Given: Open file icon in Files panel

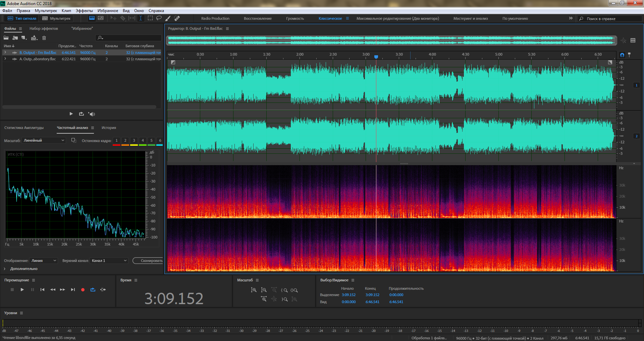Looking at the screenshot, I should (6, 38).
